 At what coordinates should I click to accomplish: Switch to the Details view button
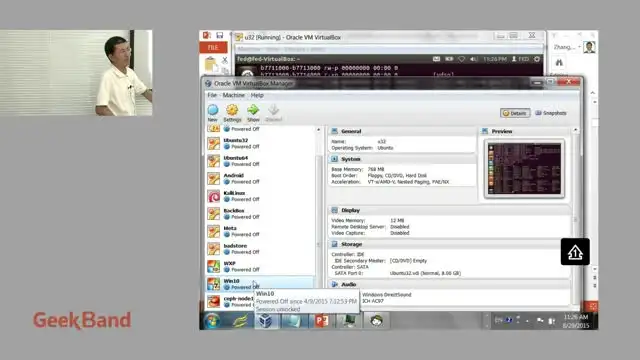(515, 113)
